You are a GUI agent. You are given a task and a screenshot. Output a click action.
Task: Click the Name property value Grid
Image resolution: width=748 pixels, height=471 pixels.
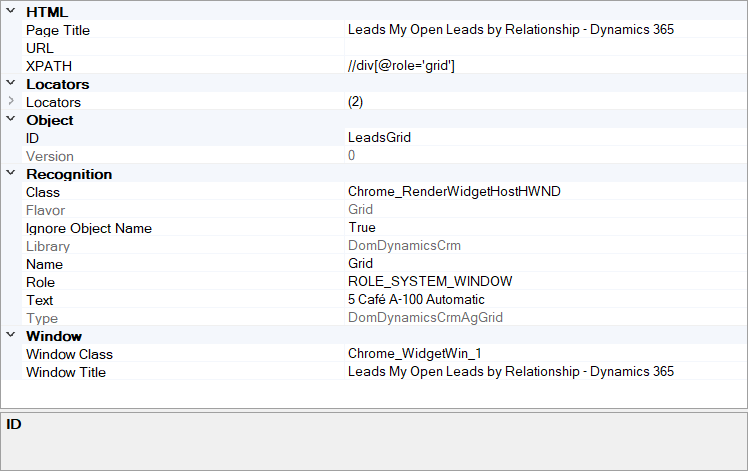tap(360, 264)
